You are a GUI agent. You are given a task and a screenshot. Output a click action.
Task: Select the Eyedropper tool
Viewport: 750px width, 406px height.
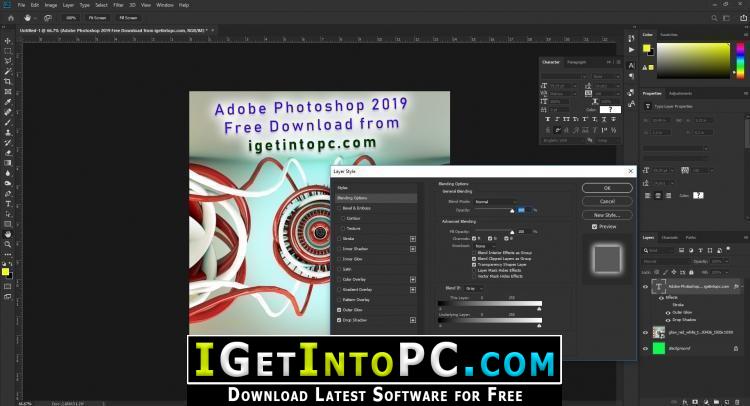8,102
